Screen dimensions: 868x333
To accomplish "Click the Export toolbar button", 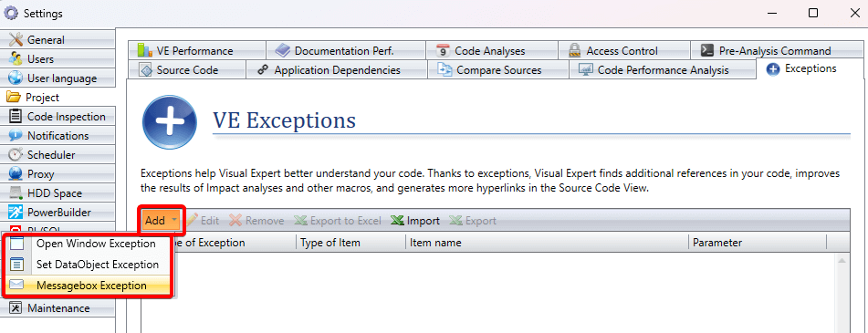I will [x=473, y=220].
